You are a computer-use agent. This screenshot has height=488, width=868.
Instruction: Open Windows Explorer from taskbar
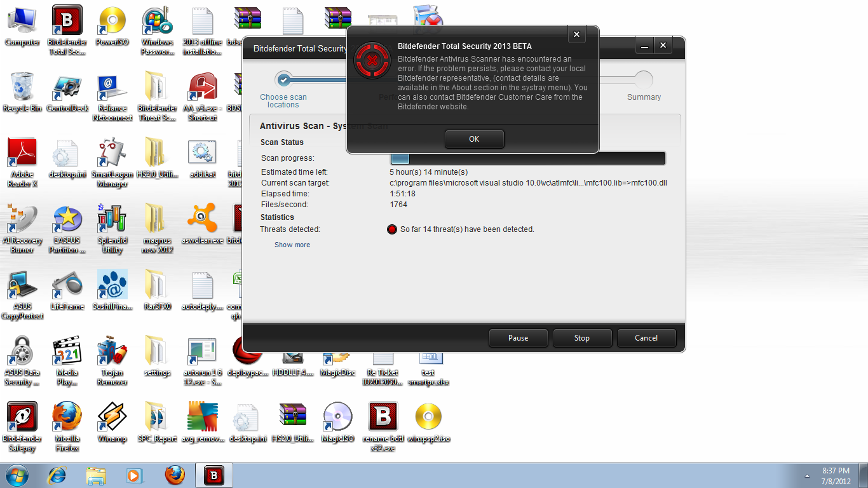[96, 475]
